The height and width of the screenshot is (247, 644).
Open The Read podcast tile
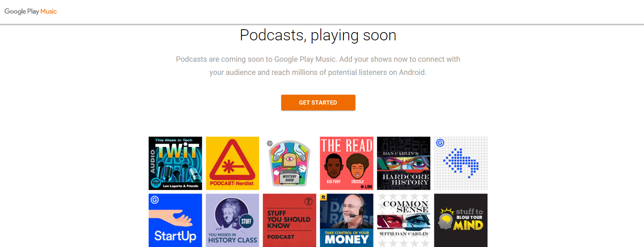coord(347,163)
